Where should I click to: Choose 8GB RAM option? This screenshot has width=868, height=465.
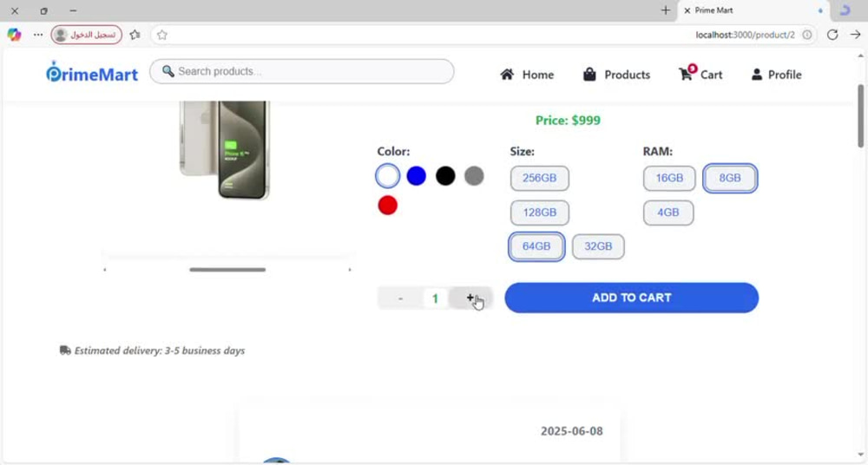pyautogui.click(x=730, y=178)
